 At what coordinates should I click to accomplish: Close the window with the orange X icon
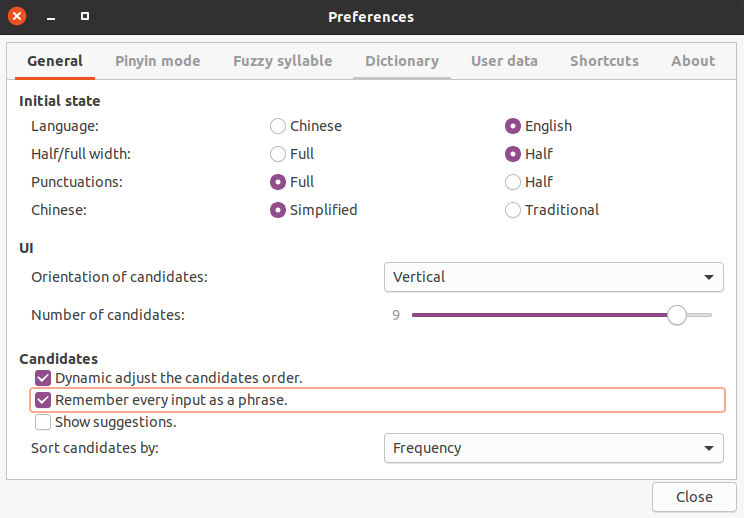pyautogui.click(x=17, y=16)
